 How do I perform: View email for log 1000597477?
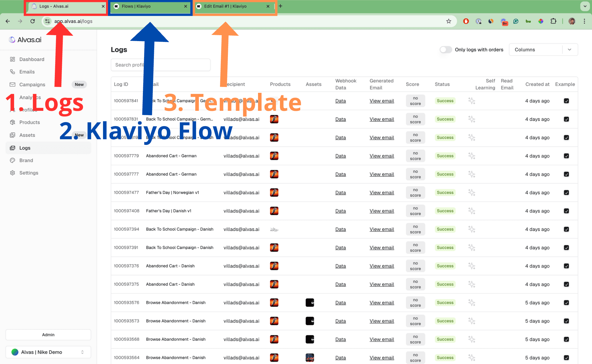(x=382, y=193)
